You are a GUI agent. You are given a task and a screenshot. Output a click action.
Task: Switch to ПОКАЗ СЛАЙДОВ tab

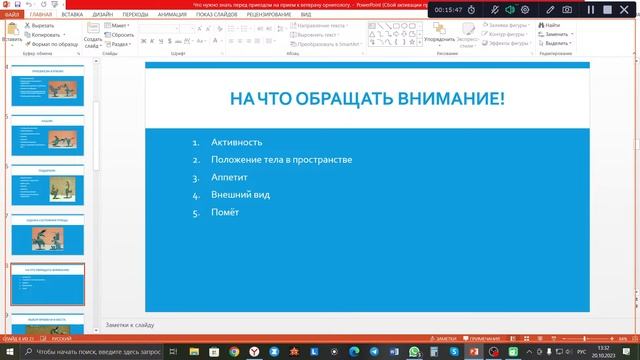point(216,14)
